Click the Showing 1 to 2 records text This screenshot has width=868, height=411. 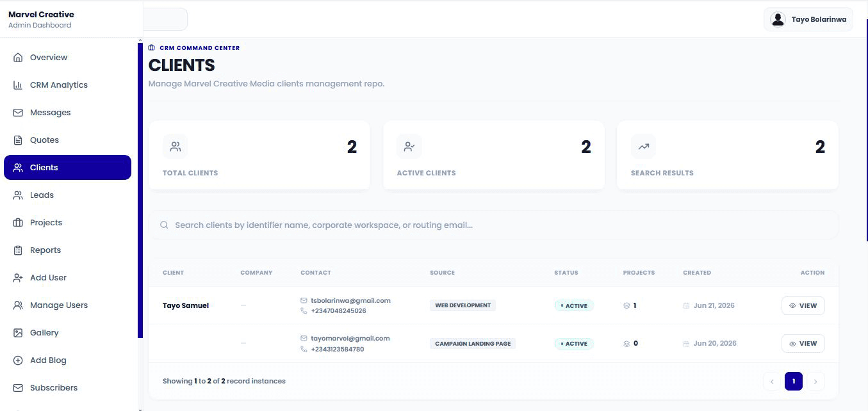tap(224, 382)
